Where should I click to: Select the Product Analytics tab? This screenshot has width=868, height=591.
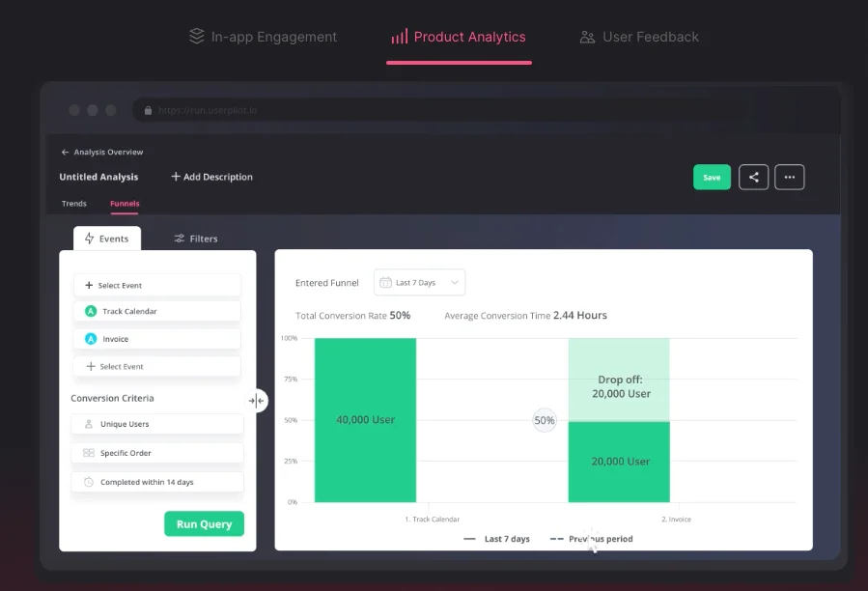click(459, 37)
